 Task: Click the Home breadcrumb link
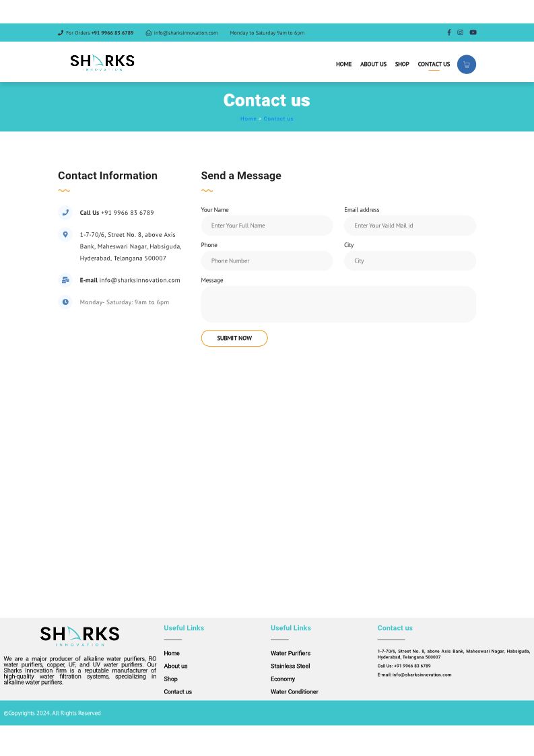click(248, 119)
